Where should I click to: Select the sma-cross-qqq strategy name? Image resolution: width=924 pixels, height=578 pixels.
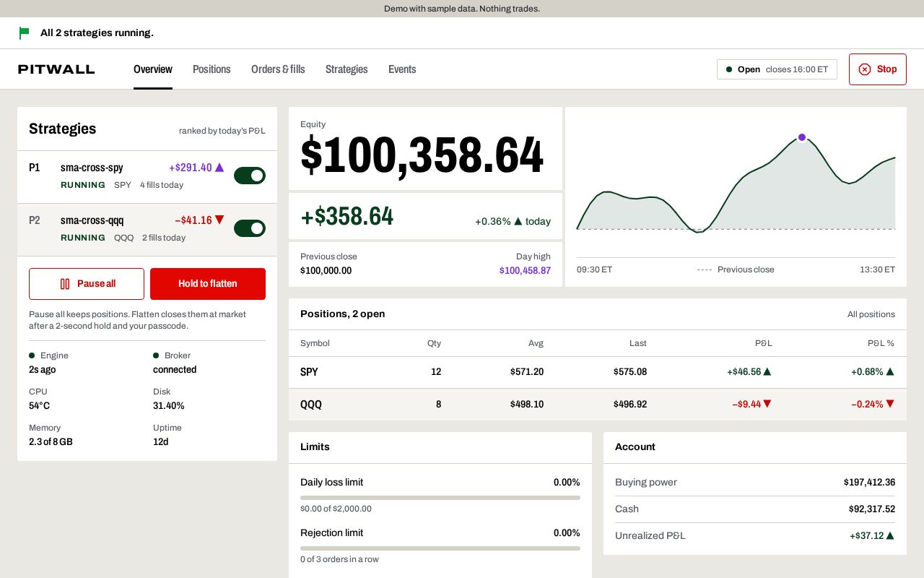pyautogui.click(x=92, y=220)
